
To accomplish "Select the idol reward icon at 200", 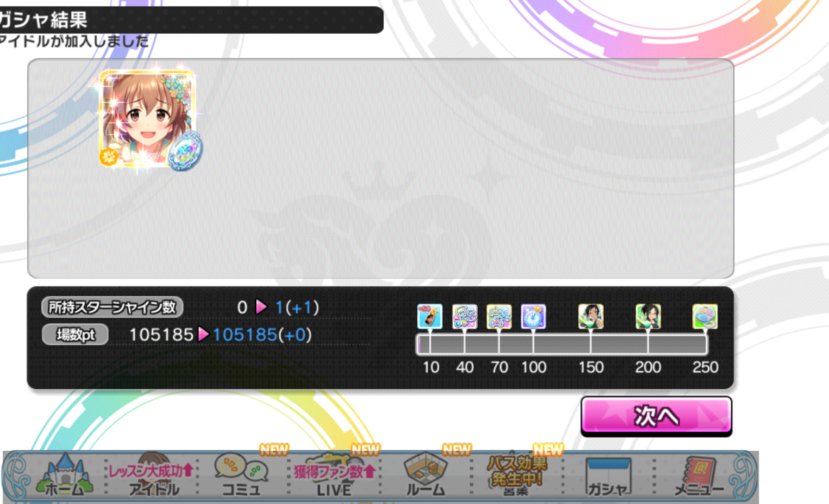I will [648, 316].
